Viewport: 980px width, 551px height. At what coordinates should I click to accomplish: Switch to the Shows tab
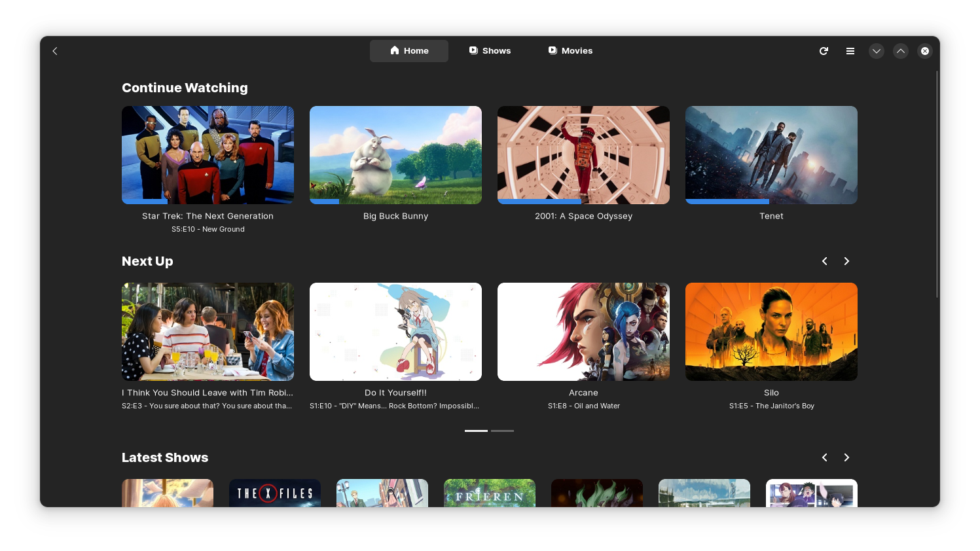tap(490, 51)
